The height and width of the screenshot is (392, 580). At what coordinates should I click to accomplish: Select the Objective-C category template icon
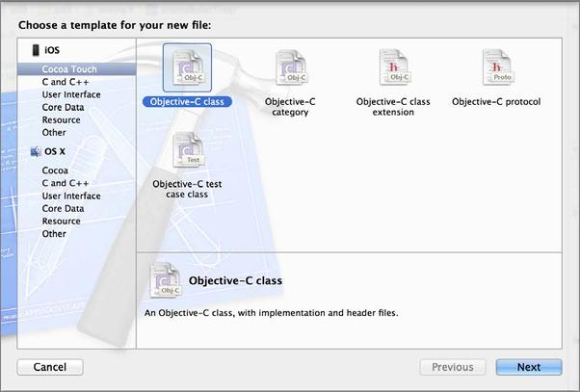coord(291,67)
